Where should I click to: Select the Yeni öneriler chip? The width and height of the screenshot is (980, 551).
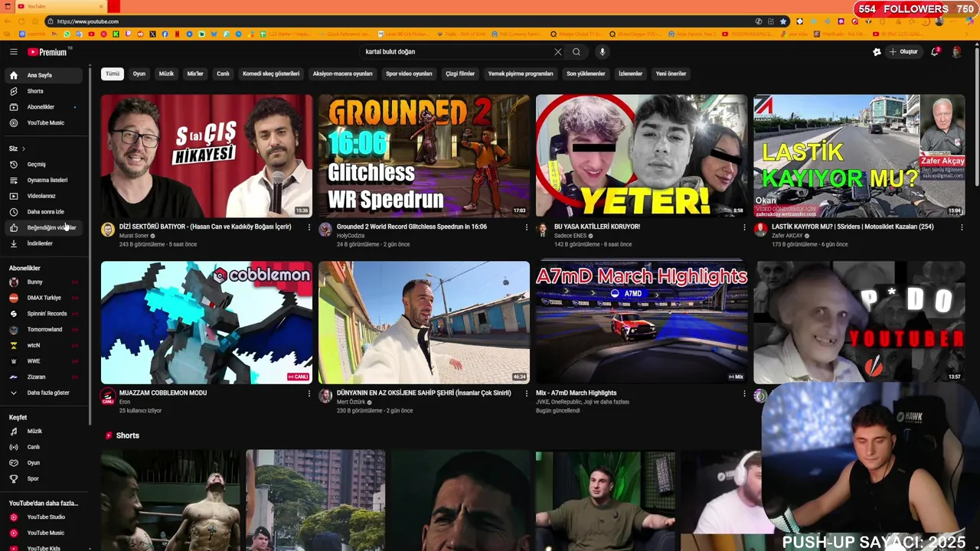click(x=671, y=74)
